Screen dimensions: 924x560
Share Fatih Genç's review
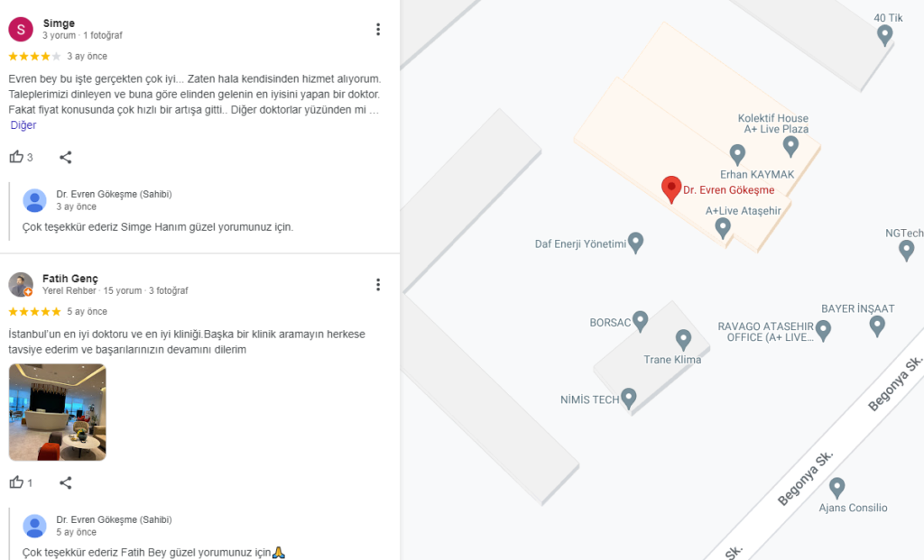click(65, 482)
